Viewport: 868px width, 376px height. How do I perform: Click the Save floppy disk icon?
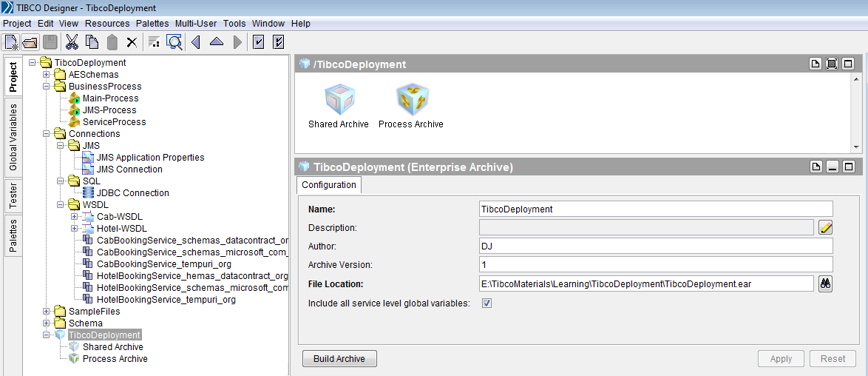pyautogui.click(x=50, y=42)
